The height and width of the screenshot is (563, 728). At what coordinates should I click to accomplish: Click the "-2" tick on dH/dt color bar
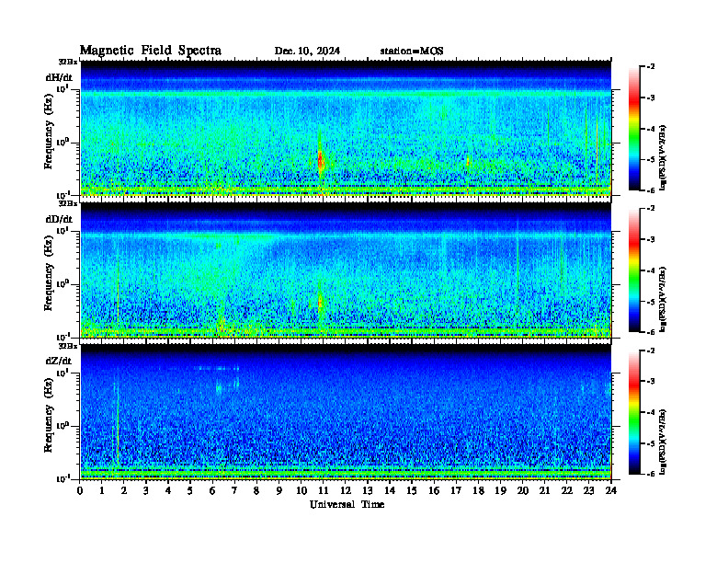click(651, 67)
